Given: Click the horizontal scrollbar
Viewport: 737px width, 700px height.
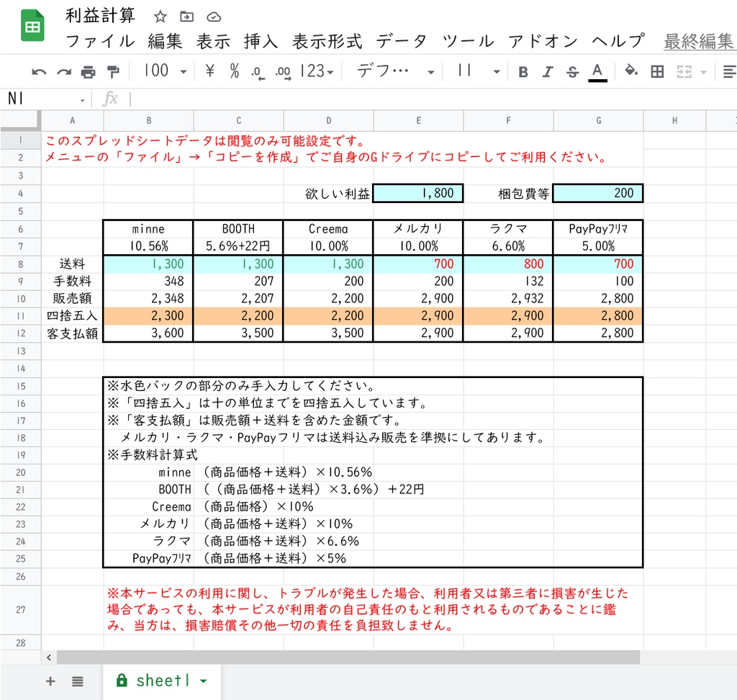Looking at the screenshot, I should [348, 658].
